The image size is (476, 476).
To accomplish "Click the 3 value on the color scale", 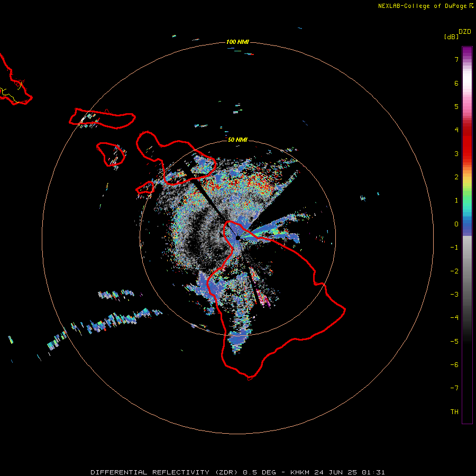I will [x=456, y=153].
